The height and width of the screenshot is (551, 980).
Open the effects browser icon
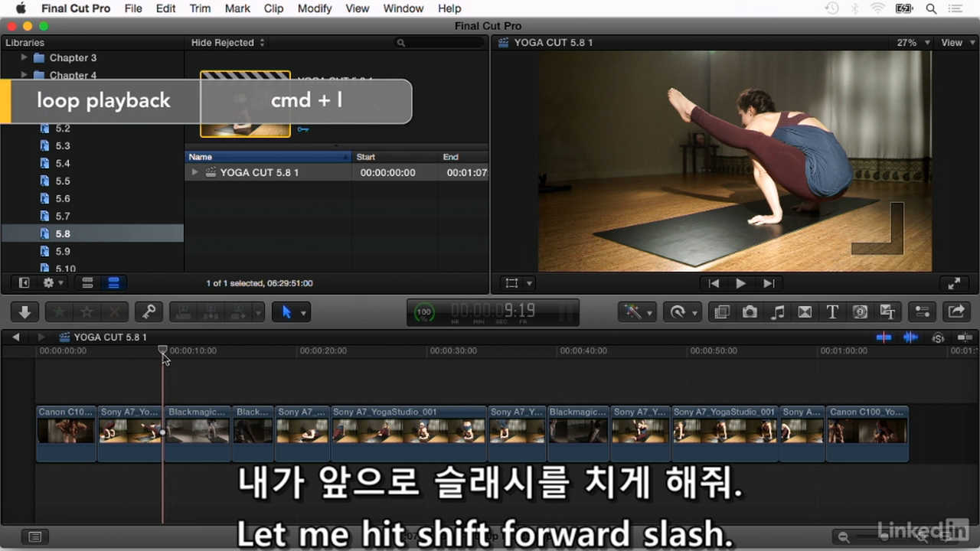point(721,311)
